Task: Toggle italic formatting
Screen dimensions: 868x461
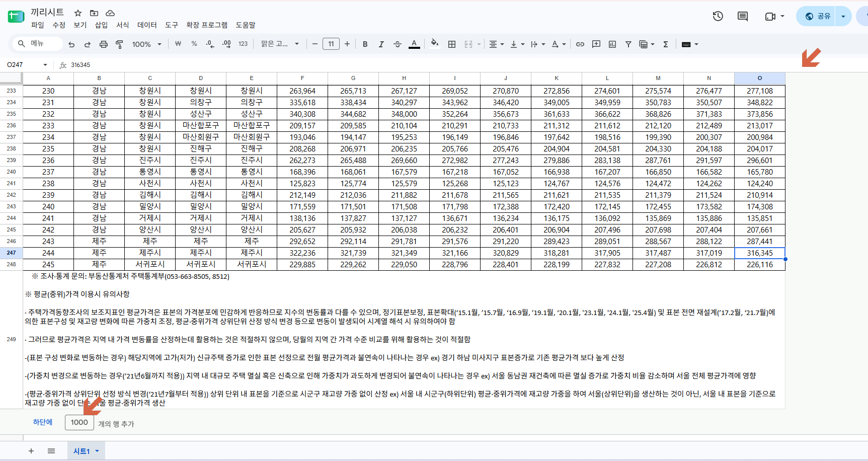Action: pyautogui.click(x=381, y=44)
